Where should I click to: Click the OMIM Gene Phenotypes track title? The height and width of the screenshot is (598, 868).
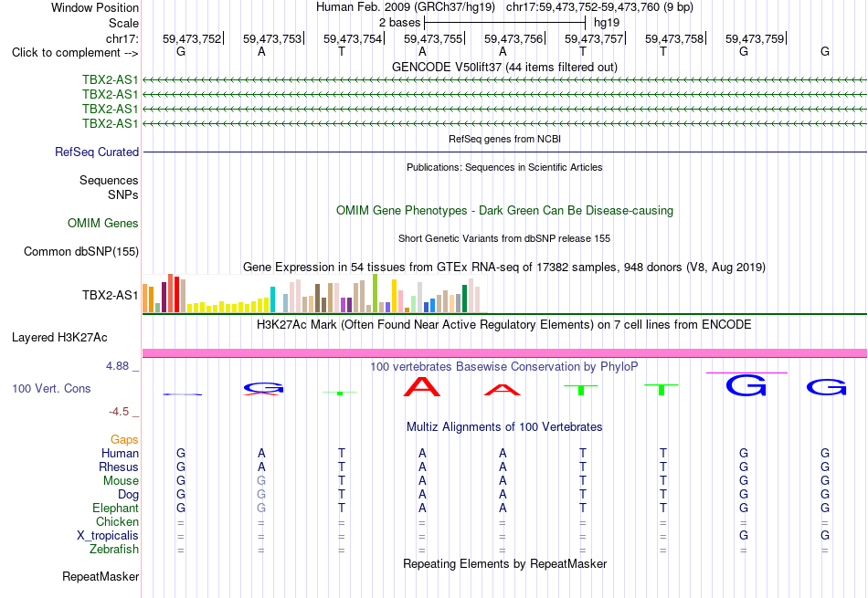coord(504,211)
